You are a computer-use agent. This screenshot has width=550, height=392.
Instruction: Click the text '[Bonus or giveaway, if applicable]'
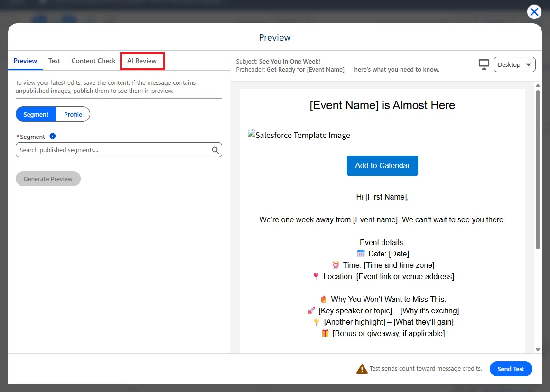389,334
